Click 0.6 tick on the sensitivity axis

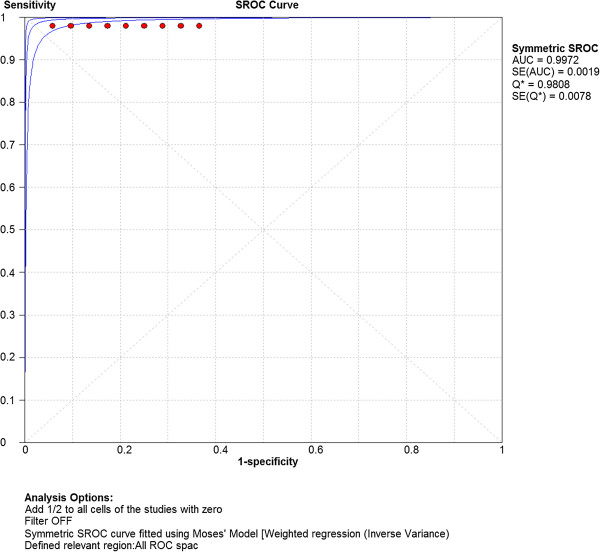(x=7, y=187)
